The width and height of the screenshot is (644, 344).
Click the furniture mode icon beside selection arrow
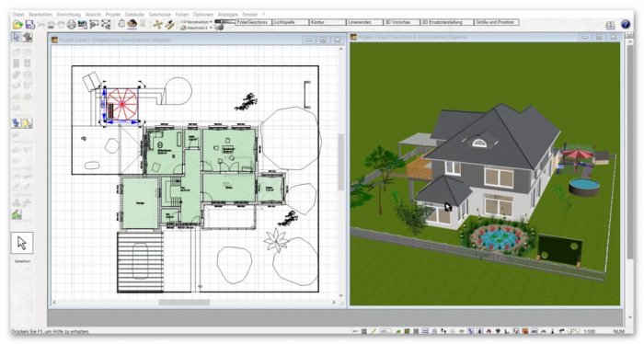[x=28, y=37]
